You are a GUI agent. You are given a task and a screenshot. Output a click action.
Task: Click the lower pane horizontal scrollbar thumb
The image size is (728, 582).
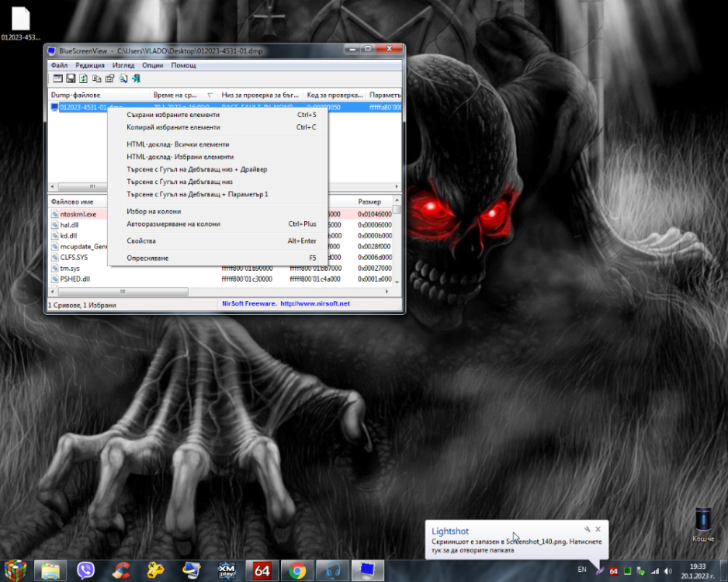[123, 292]
